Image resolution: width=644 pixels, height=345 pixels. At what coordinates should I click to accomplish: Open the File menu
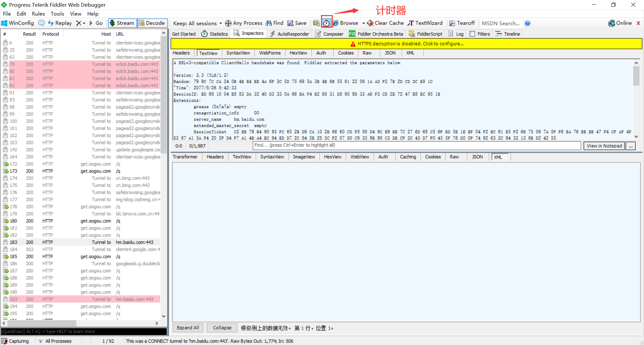click(7, 14)
